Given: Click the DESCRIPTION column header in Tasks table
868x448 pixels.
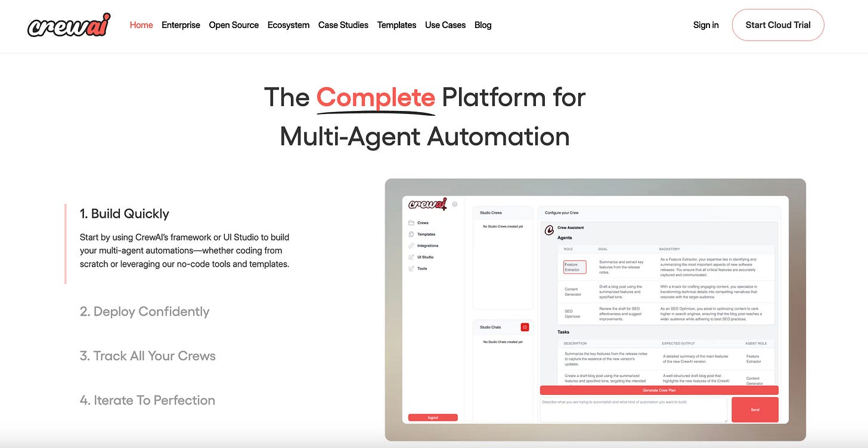Looking at the screenshot, I should pos(575,343).
